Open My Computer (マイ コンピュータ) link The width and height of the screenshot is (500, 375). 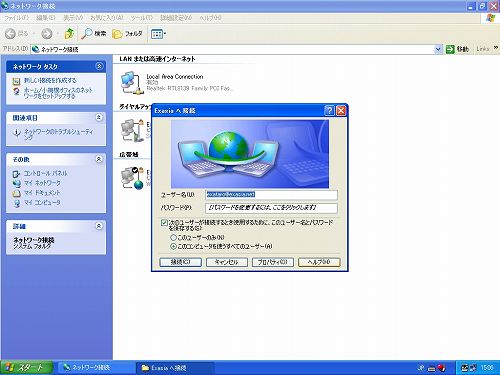pyautogui.click(x=42, y=202)
